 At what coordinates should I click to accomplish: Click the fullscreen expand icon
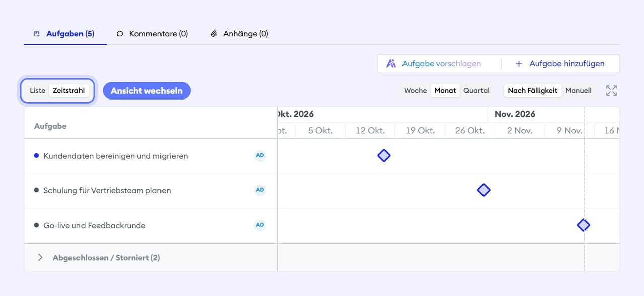(x=611, y=91)
